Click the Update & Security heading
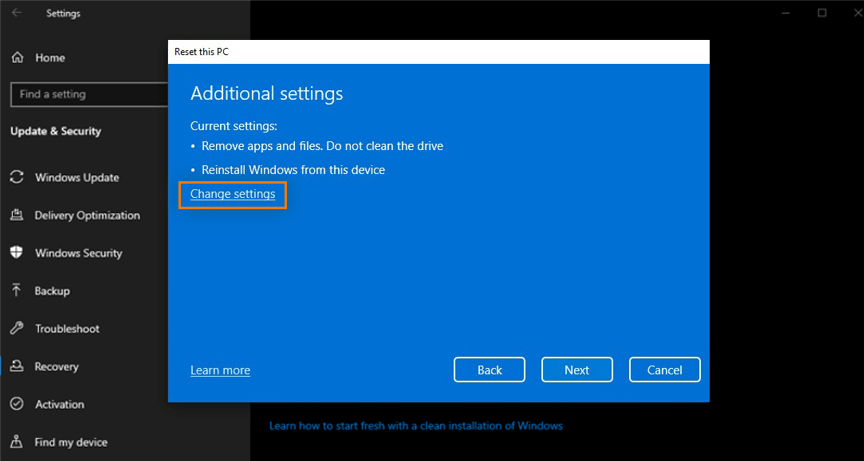The image size is (864, 461). [56, 131]
